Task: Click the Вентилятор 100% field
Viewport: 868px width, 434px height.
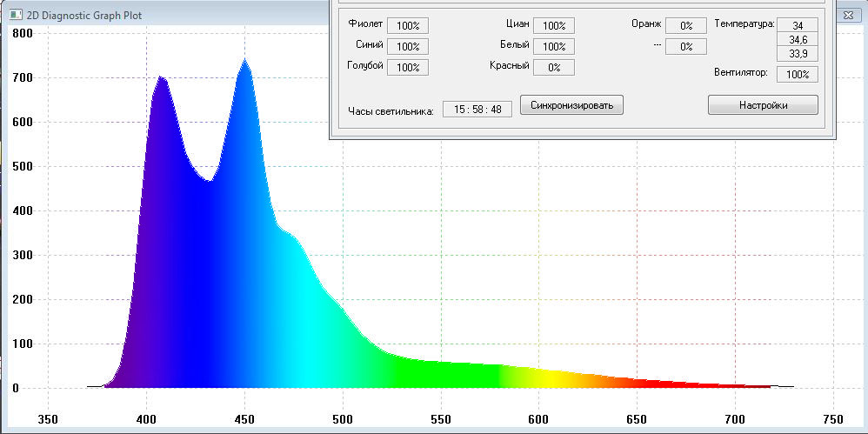Action: click(x=798, y=74)
